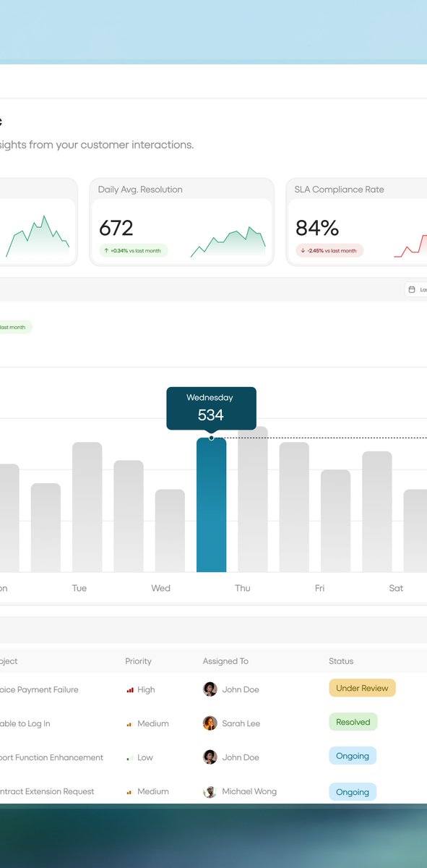Click the SLA Compliance Rate card title
This screenshot has width=427, height=868.
(x=339, y=190)
